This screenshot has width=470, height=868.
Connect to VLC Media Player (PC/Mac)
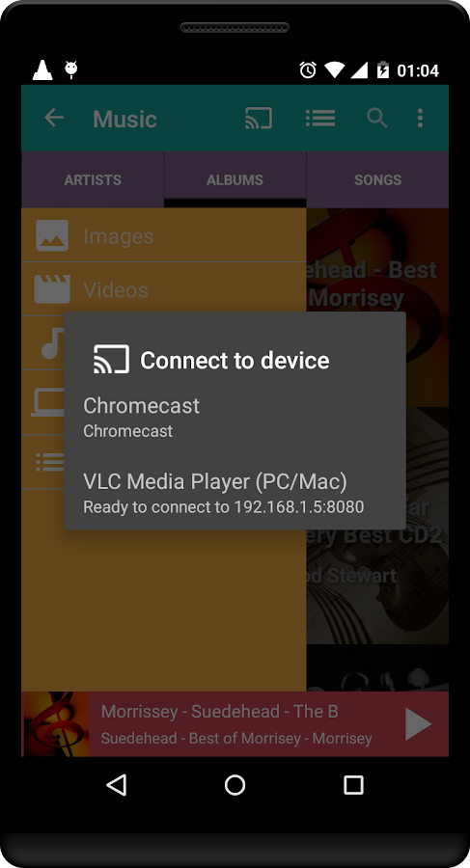click(x=235, y=492)
